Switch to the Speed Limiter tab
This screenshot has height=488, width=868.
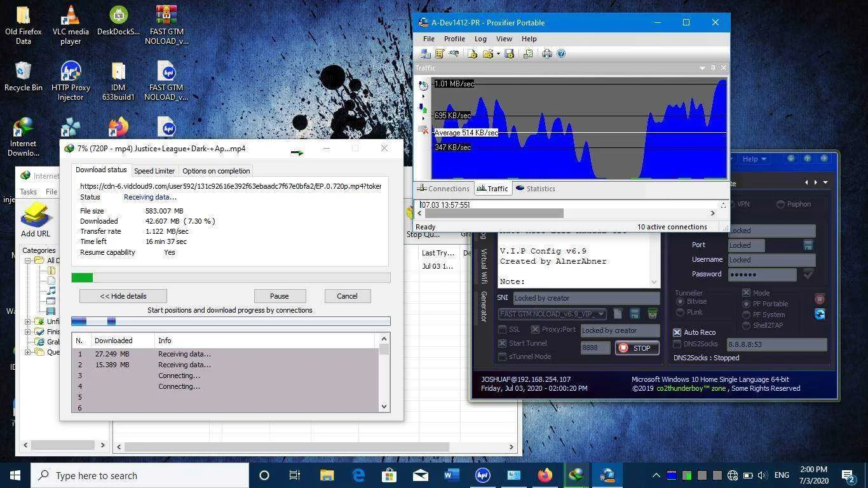[x=154, y=171]
